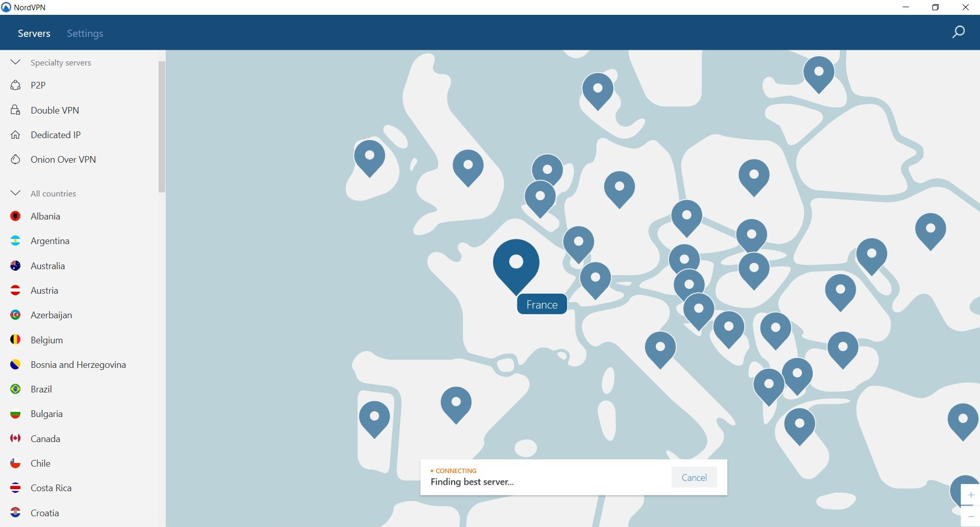Click the sidebar vertical scrollbar

(x=162, y=127)
